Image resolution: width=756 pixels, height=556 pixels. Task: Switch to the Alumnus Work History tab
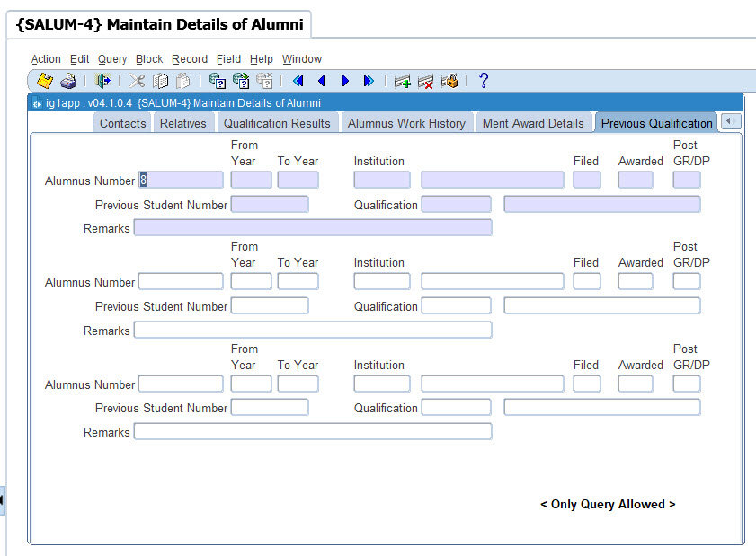click(x=406, y=123)
